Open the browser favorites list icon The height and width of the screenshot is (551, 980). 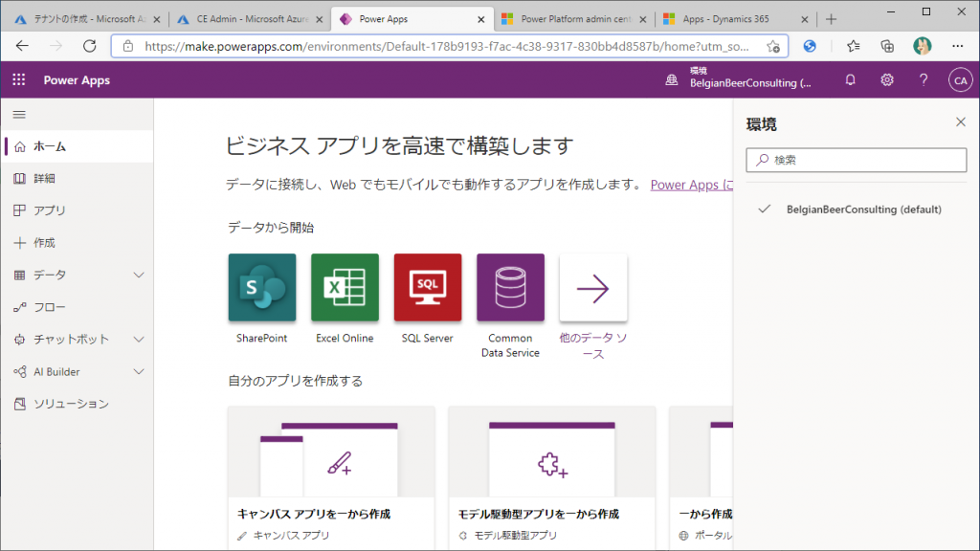click(853, 46)
